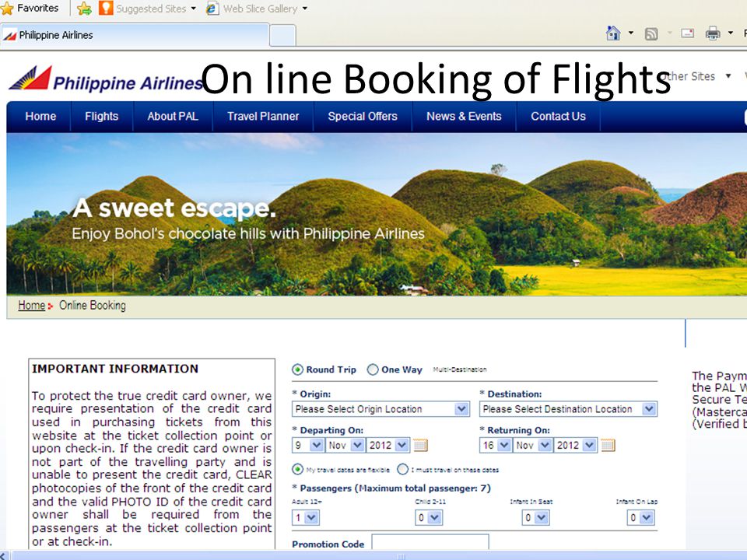
Task: Expand the Suggested Sites dropdown arrow
Action: click(x=194, y=9)
